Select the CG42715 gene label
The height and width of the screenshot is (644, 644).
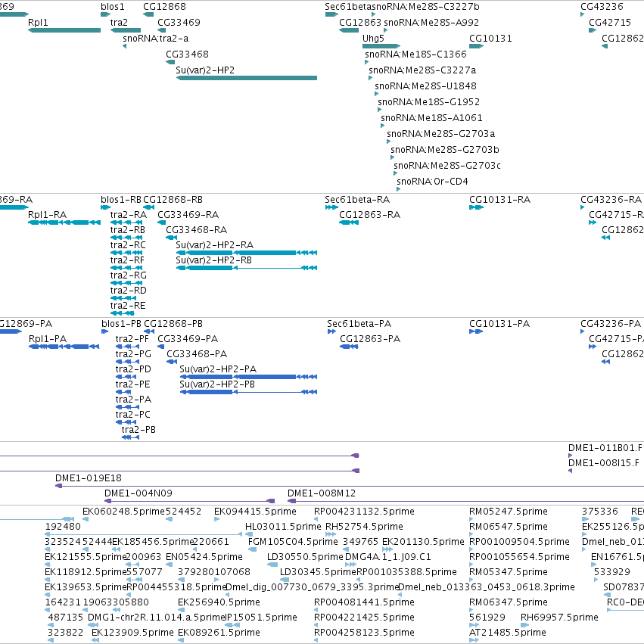click(610, 23)
